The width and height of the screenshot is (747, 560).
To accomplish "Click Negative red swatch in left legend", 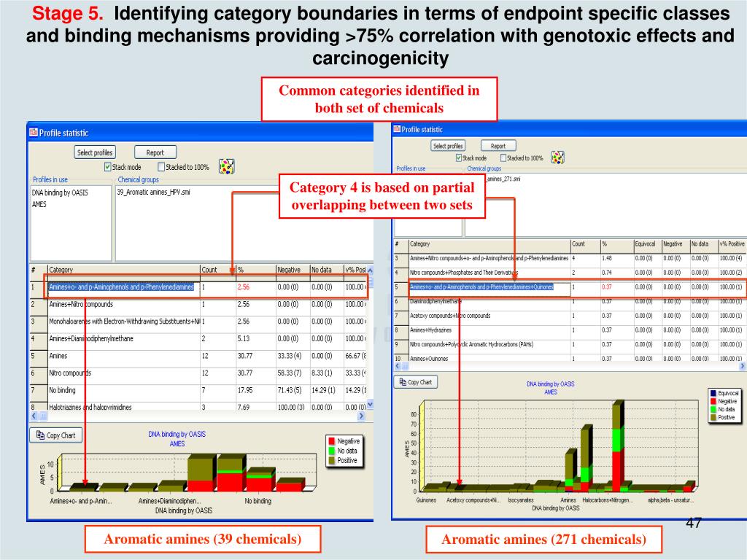I will coord(332,441).
